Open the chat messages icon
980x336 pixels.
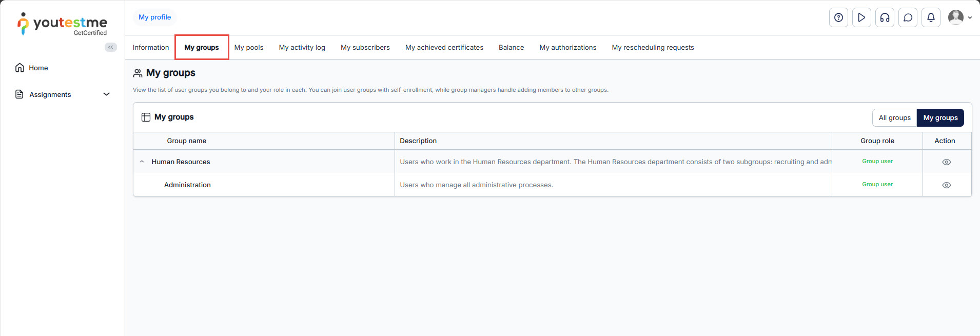click(x=908, y=17)
